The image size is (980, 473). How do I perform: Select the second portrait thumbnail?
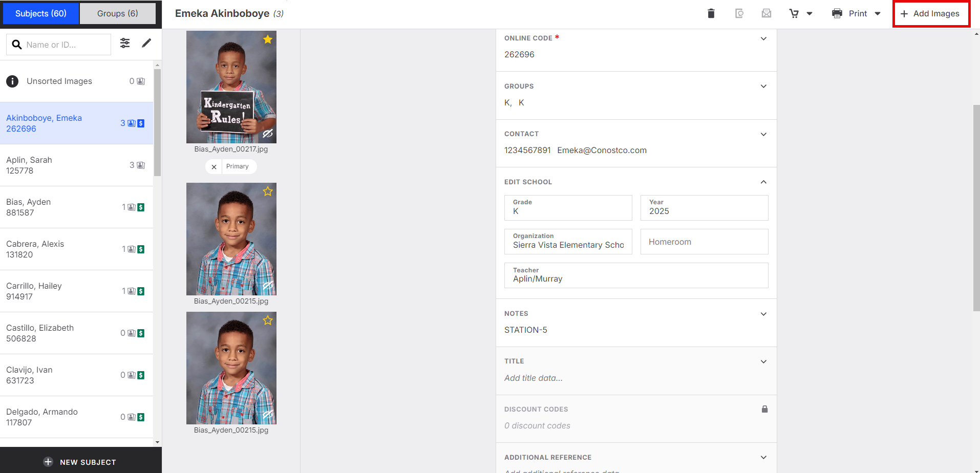click(x=231, y=239)
